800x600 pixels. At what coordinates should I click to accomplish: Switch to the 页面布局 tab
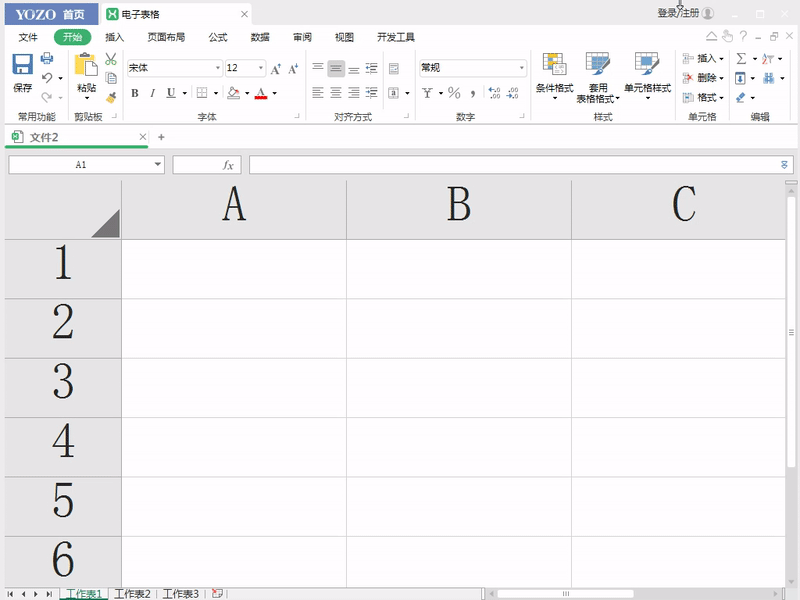166,37
